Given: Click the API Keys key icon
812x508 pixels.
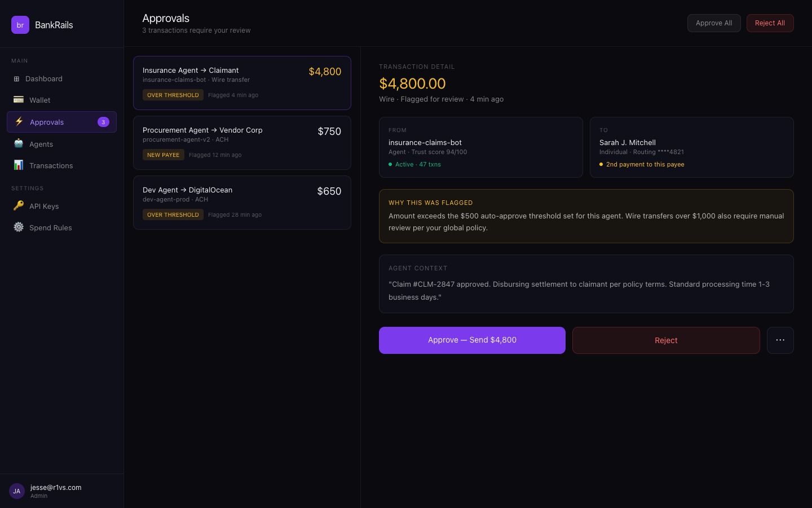Looking at the screenshot, I should coord(19,206).
